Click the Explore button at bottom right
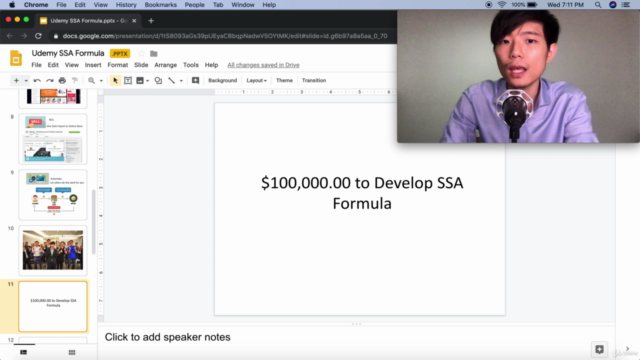 [x=599, y=349]
